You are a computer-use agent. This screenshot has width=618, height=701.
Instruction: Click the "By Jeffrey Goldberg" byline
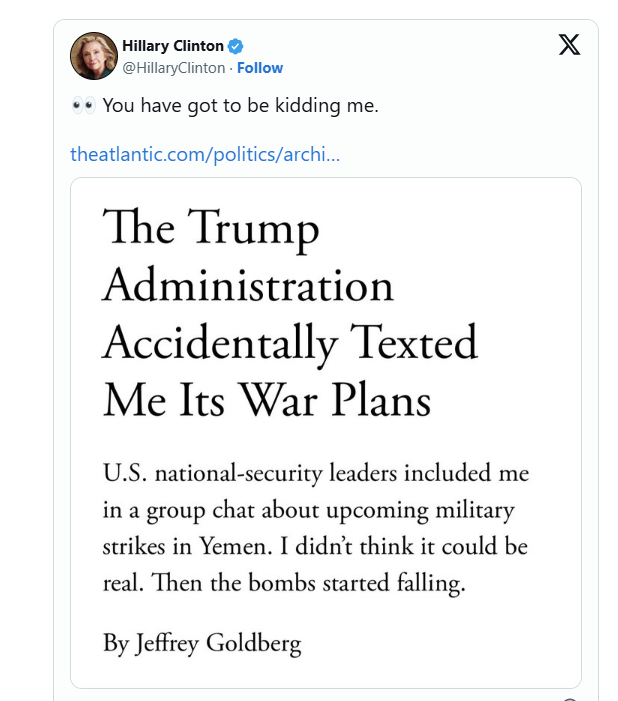pos(202,642)
